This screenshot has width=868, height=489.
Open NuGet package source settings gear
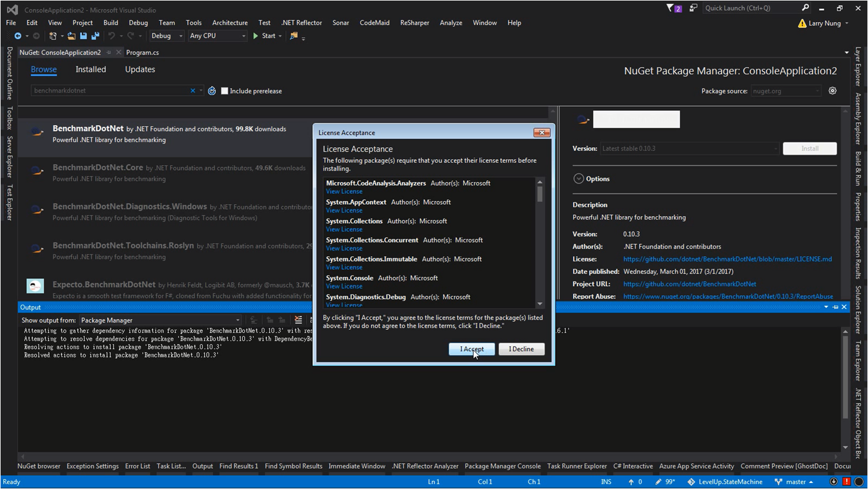coord(833,91)
